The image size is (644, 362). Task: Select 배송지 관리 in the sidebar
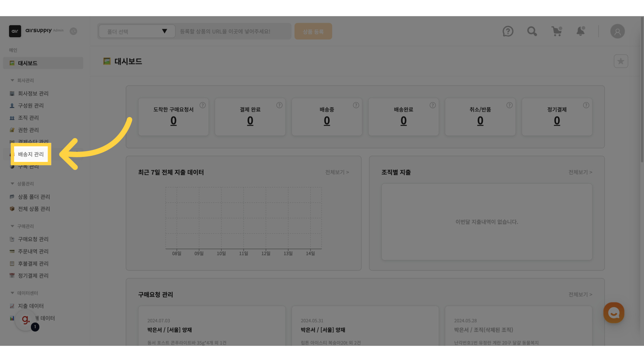pyautogui.click(x=31, y=154)
